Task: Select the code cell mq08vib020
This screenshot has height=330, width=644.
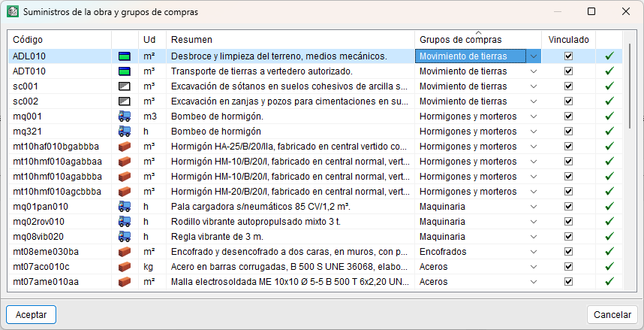Action: (60, 237)
